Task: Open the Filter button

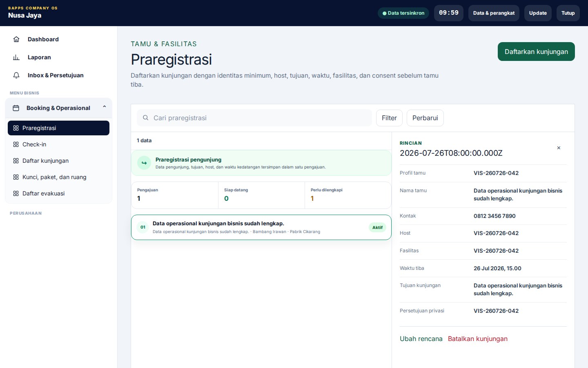Action: pyautogui.click(x=389, y=118)
